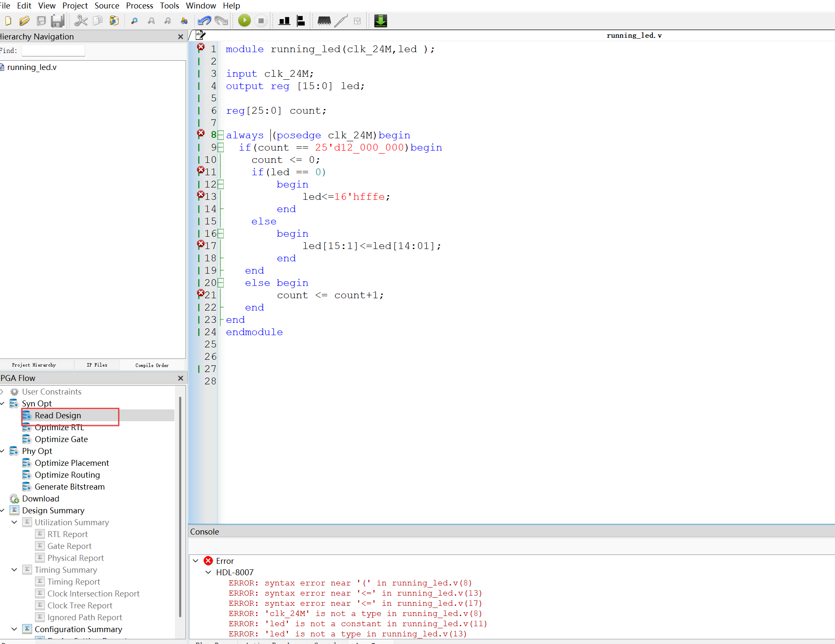Close the Hierarchy Navigation panel
835x644 pixels.
click(180, 36)
